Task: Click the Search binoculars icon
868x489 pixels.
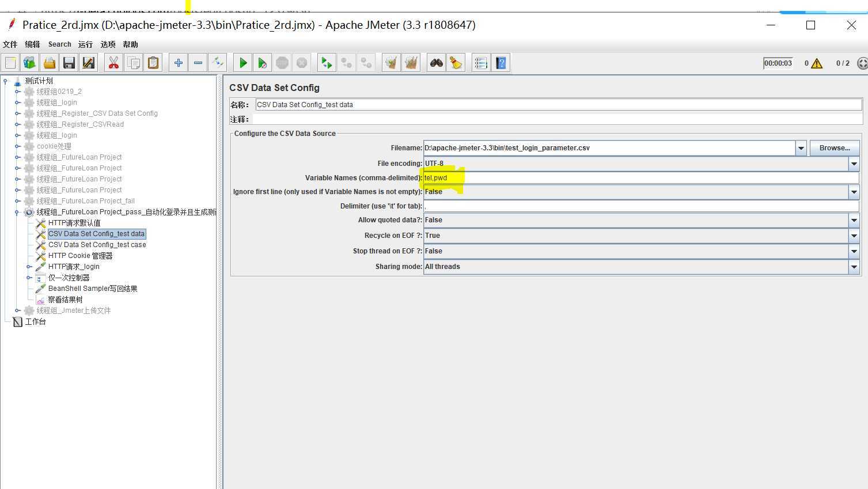Action: 437,63
